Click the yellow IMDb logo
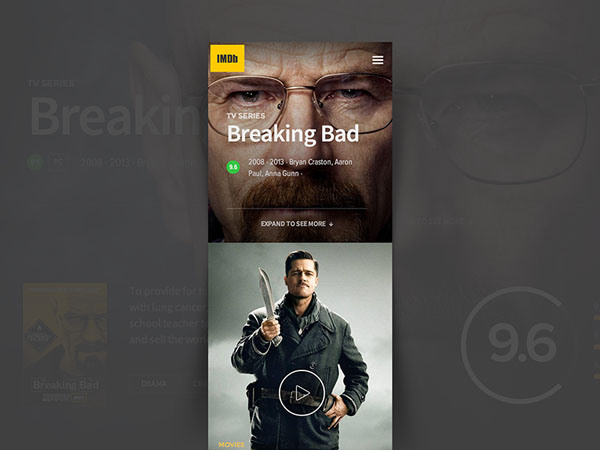Image resolution: width=600 pixels, height=450 pixels. pyautogui.click(x=227, y=58)
